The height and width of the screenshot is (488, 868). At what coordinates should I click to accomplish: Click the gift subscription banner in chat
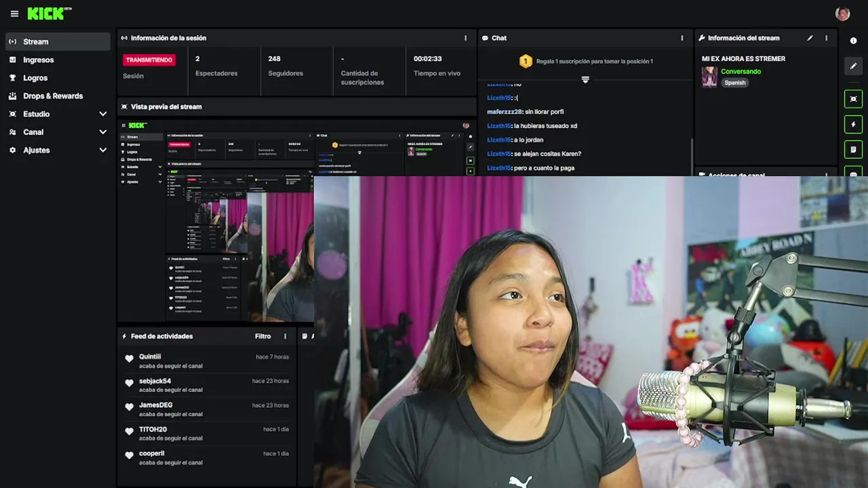(x=585, y=61)
